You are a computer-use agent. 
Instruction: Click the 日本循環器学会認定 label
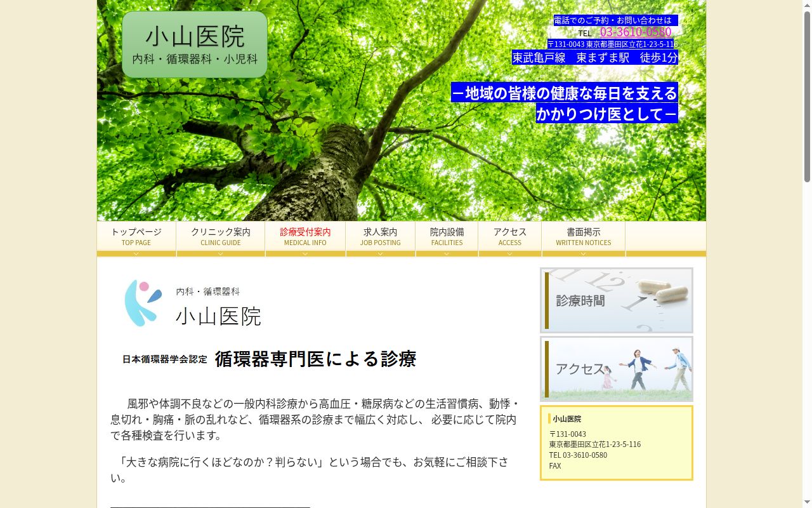[x=165, y=359]
